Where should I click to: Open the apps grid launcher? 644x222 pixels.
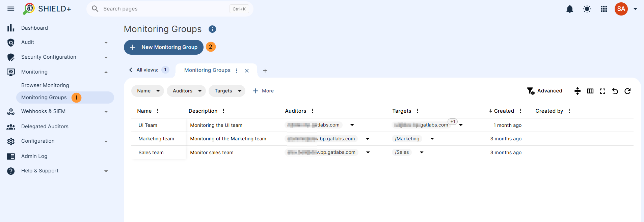pos(604,9)
